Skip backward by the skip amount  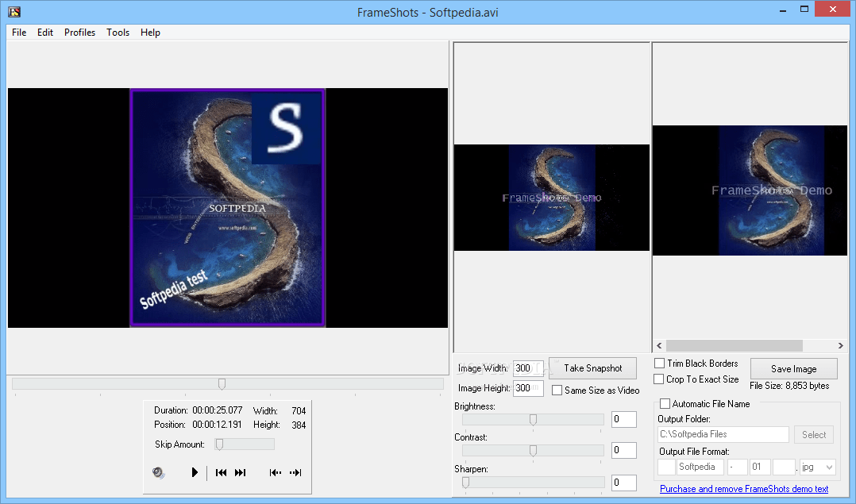coord(275,472)
